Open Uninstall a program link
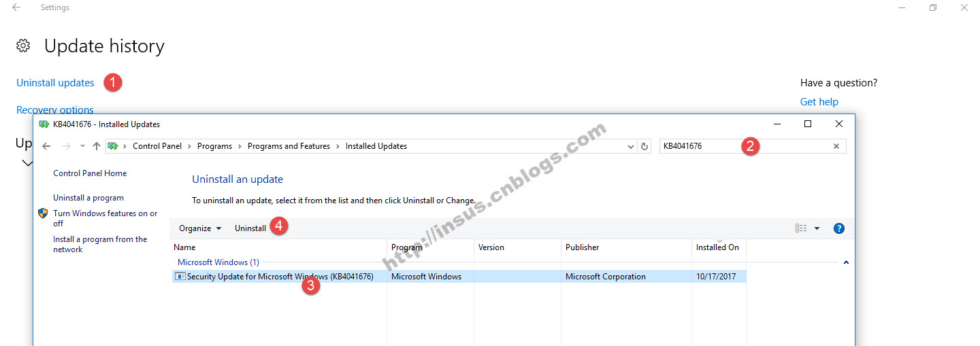The width and height of the screenshot is (980, 346). [88, 198]
